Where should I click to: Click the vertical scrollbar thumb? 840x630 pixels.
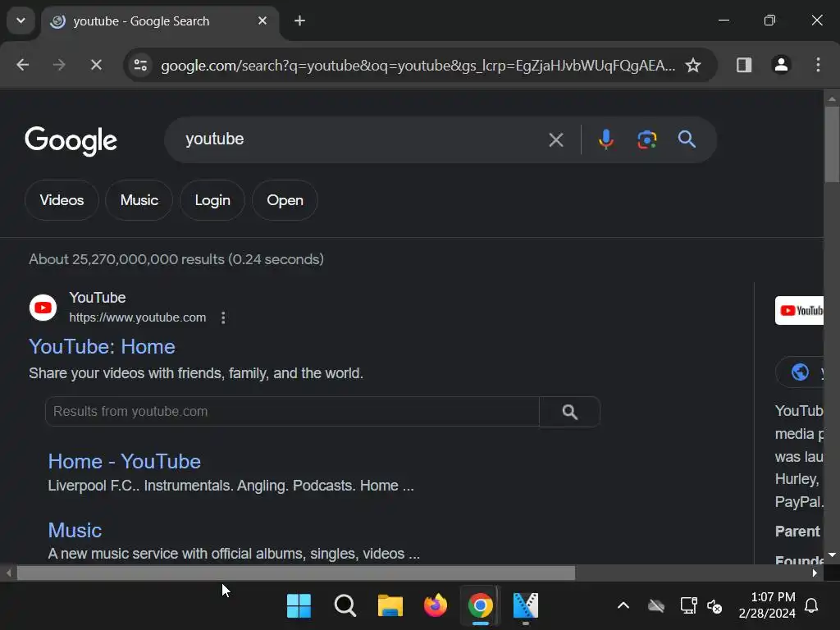tap(832, 144)
